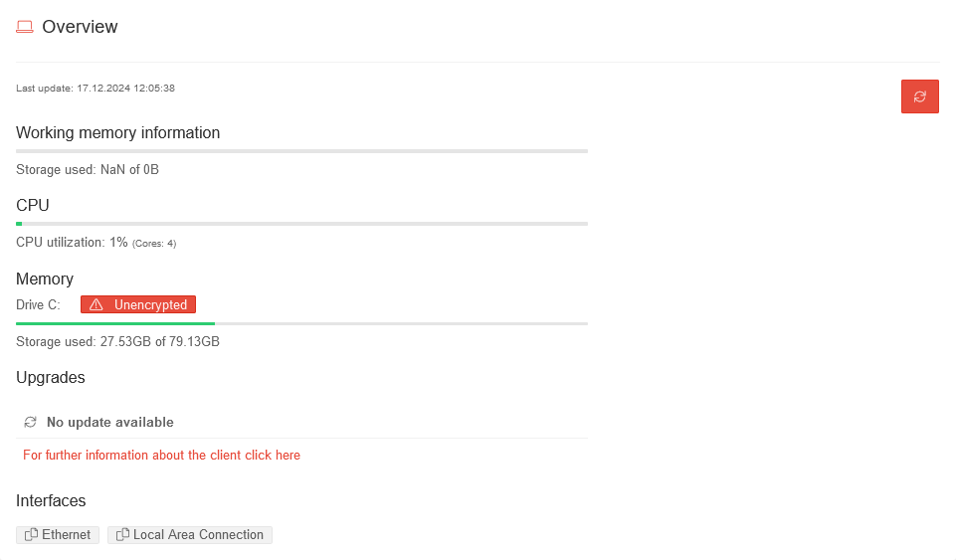
Task: Click the No update available text
Action: [109, 423]
